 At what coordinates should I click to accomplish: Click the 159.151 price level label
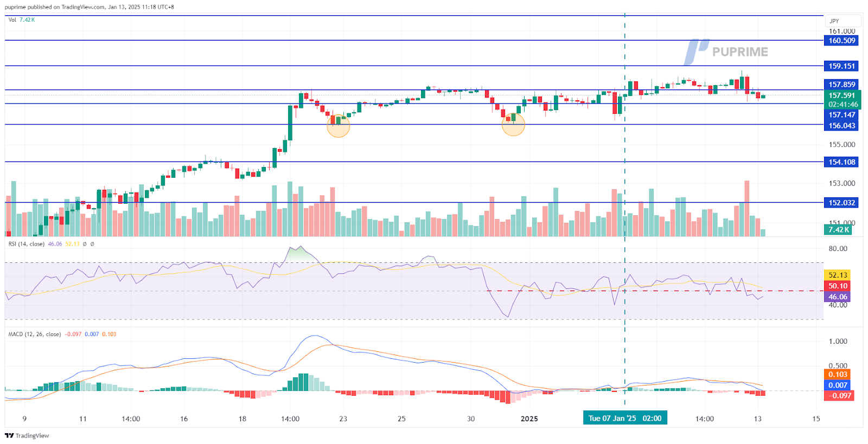point(841,66)
